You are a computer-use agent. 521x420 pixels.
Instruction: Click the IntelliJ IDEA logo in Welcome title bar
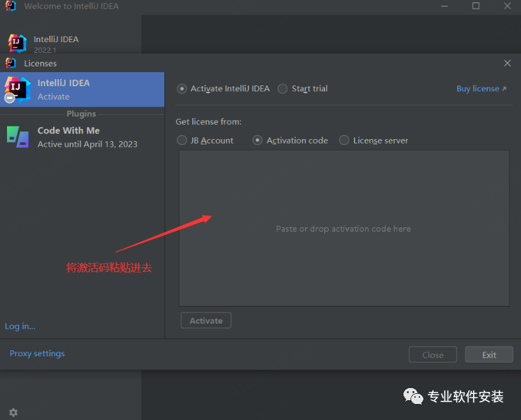[11, 6]
